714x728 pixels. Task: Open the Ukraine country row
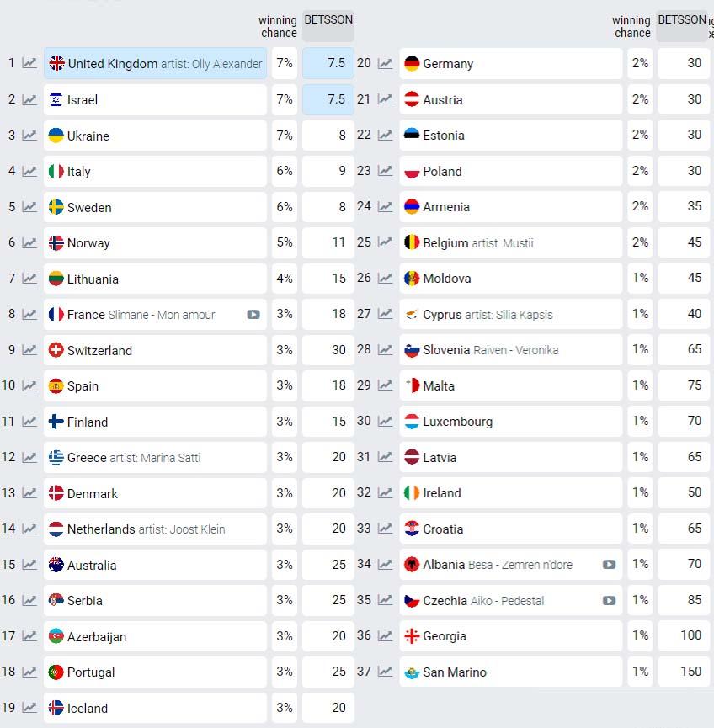pyautogui.click(x=155, y=136)
